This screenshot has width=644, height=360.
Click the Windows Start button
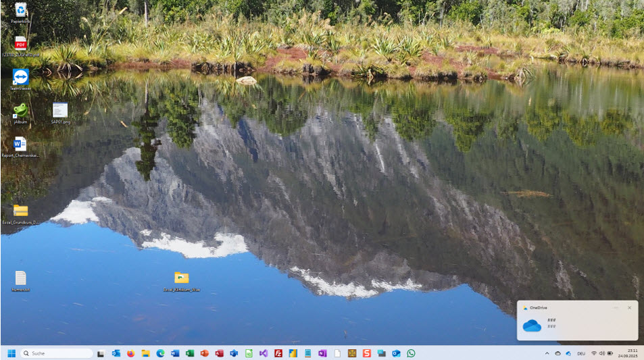pos(11,353)
